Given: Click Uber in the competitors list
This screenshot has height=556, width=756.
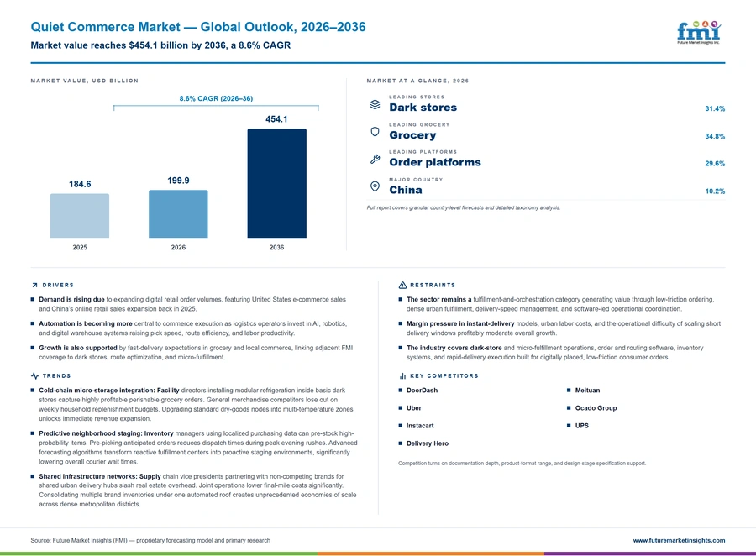Looking at the screenshot, I should tap(413, 408).
